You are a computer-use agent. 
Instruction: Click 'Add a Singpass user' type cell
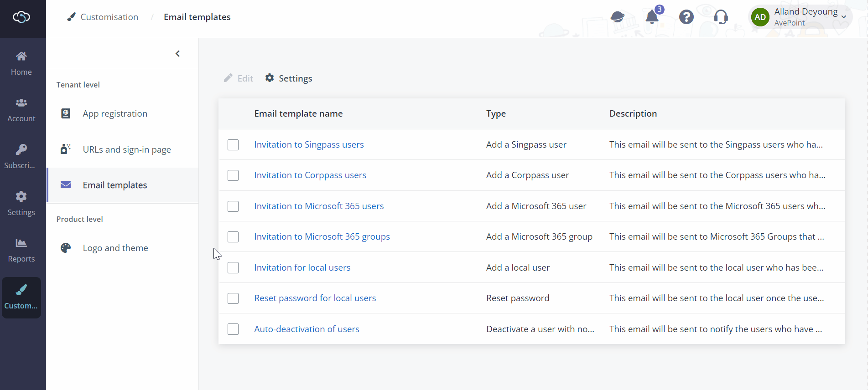(x=526, y=144)
